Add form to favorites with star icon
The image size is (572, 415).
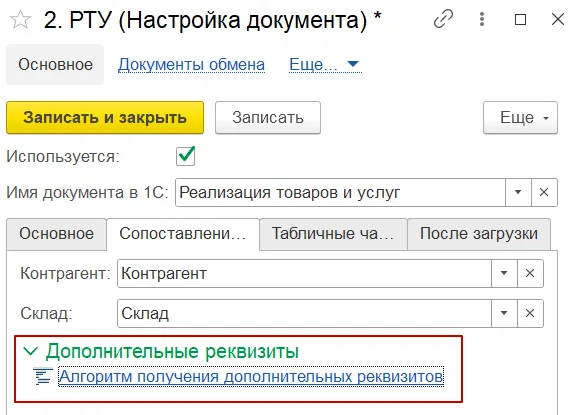(20, 19)
